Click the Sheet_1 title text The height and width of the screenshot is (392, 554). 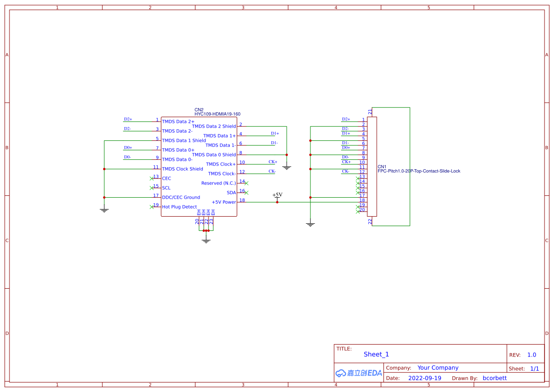376,354
